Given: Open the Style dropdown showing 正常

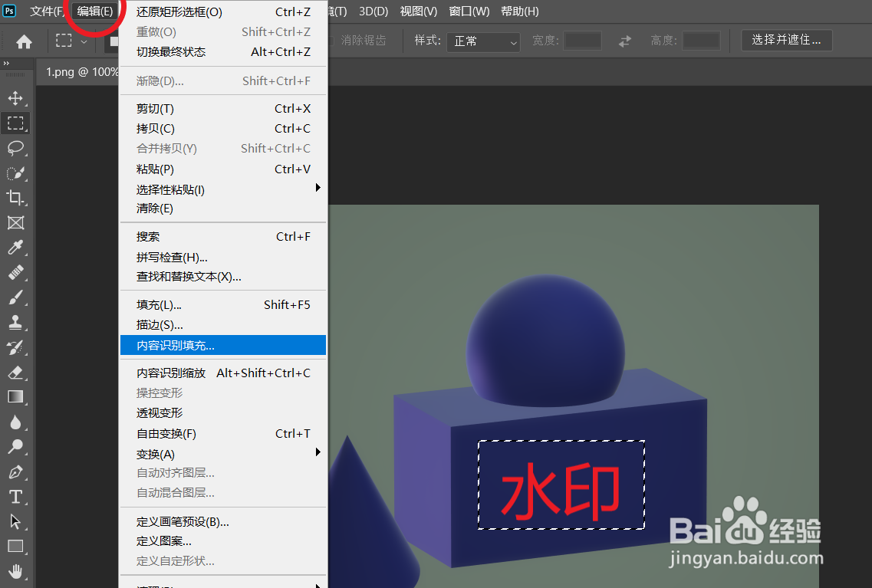Looking at the screenshot, I should pyautogui.click(x=483, y=41).
